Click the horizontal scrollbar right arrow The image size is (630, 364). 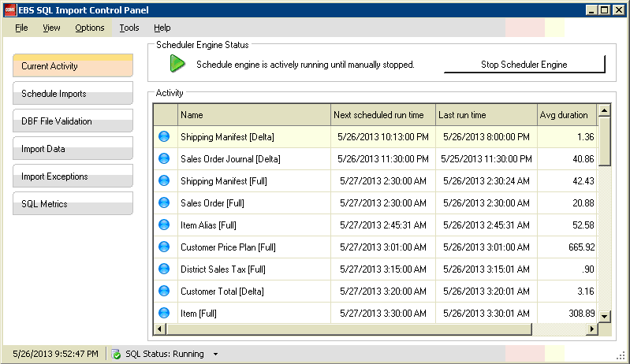[x=592, y=329]
